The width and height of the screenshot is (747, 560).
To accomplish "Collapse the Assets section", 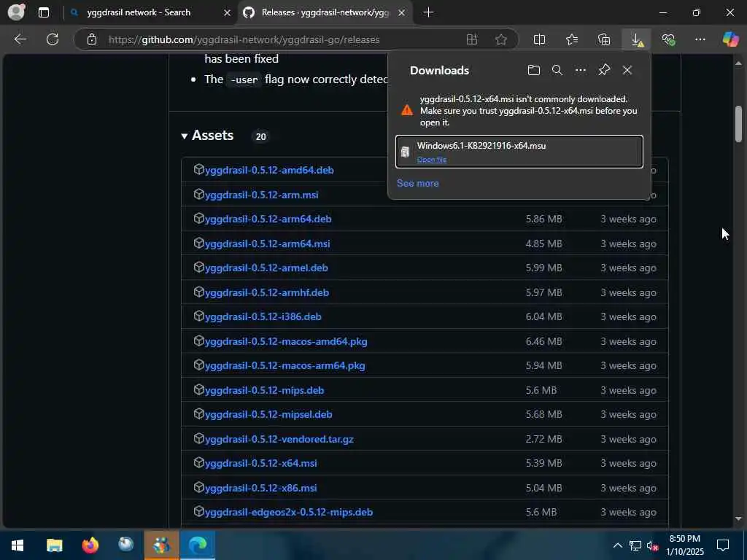I will tap(207, 136).
